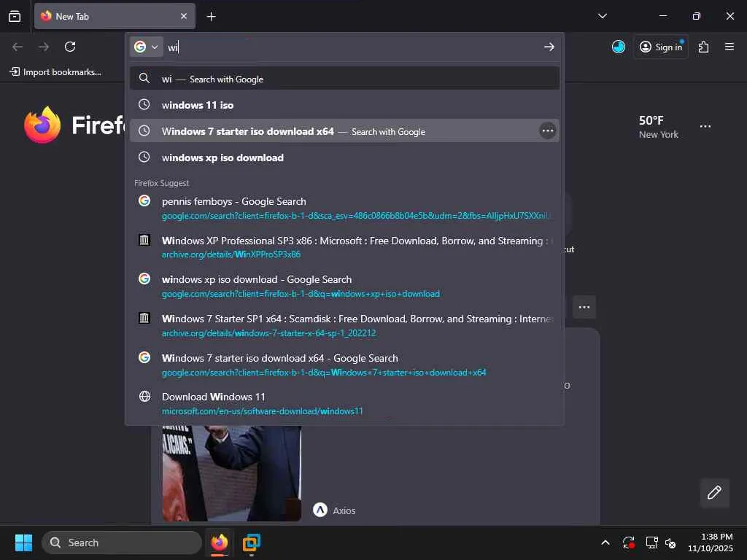Open Windows XP Professional SP3 x86 archive result
The image size is (747, 560).
344,247
